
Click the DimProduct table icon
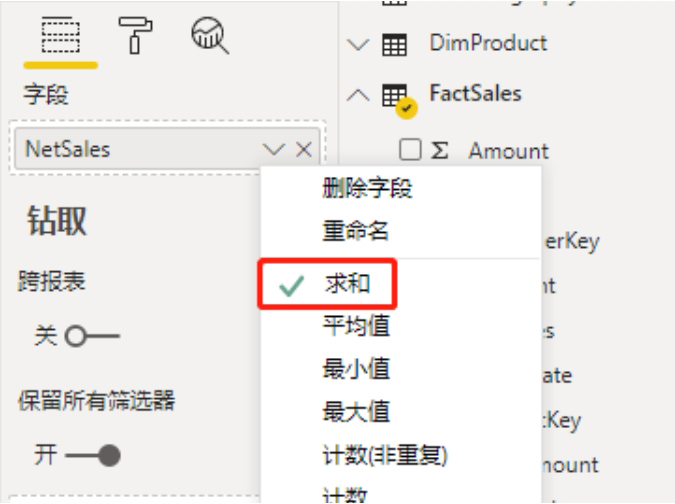point(394,44)
